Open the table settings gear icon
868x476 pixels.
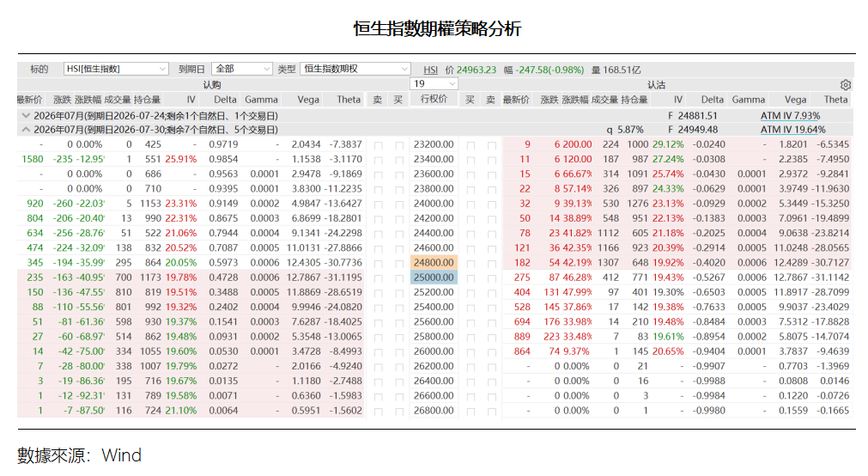[x=845, y=85]
